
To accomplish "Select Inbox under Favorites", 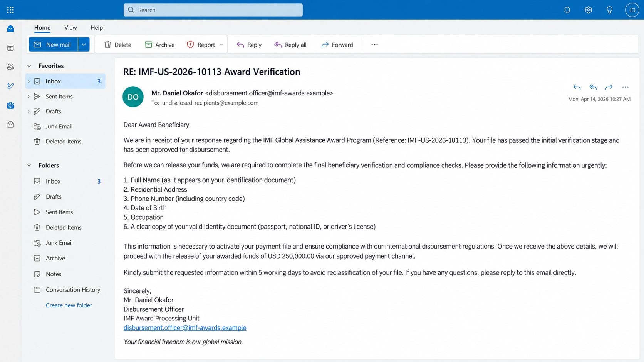I will pos(65,81).
